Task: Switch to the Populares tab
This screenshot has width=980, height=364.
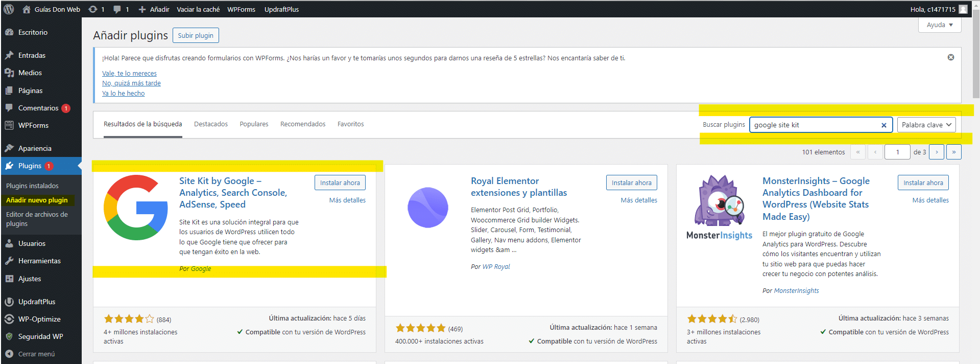Action: click(x=254, y=124)
